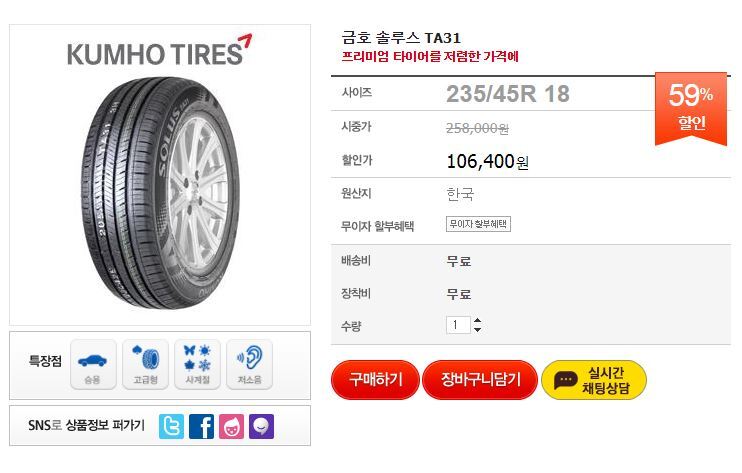Click the 59% 할인 discount badge
This screenshot has height=473, width=742.
(691, 109)
